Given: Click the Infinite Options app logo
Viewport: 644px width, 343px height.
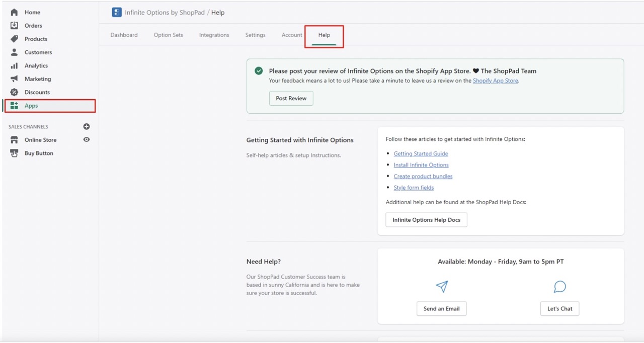Looking at the screenshot, I should coord(117,13).
